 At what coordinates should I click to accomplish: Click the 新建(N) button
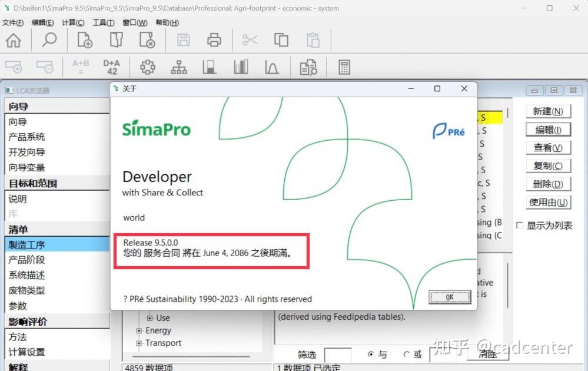[547, 111]
